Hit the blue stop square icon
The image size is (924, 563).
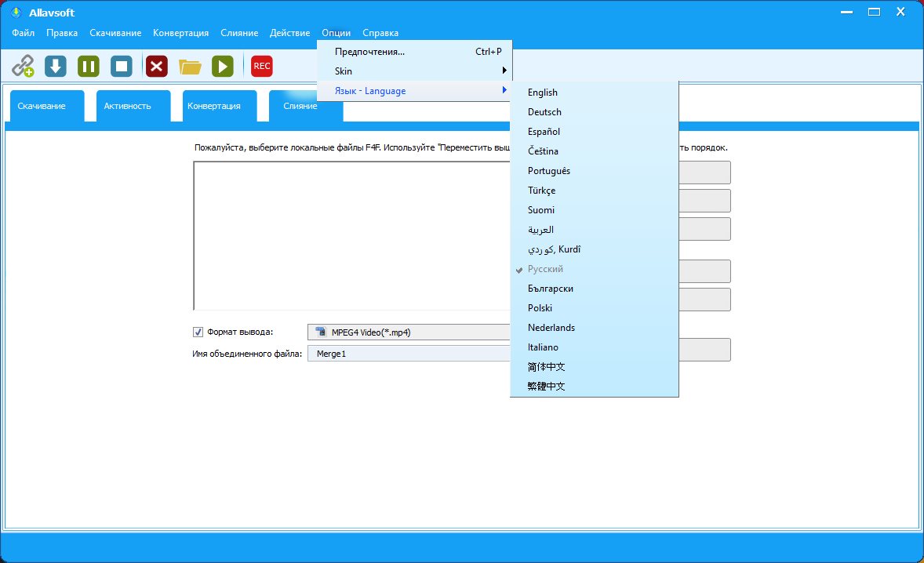(x=122, y=66)
